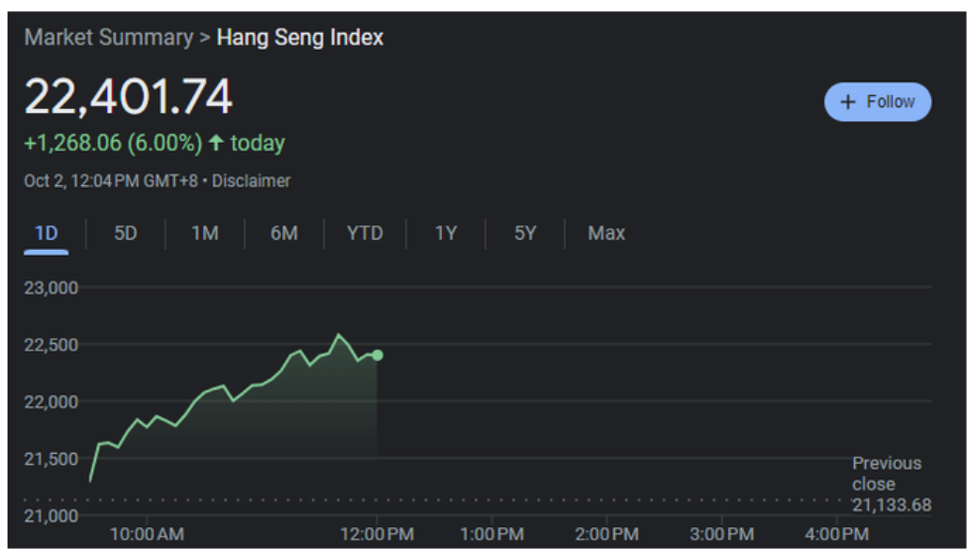
Task: Click the Oct 2, 12:04 PM GMT+8 timestamp
Action: click(111, 181)
